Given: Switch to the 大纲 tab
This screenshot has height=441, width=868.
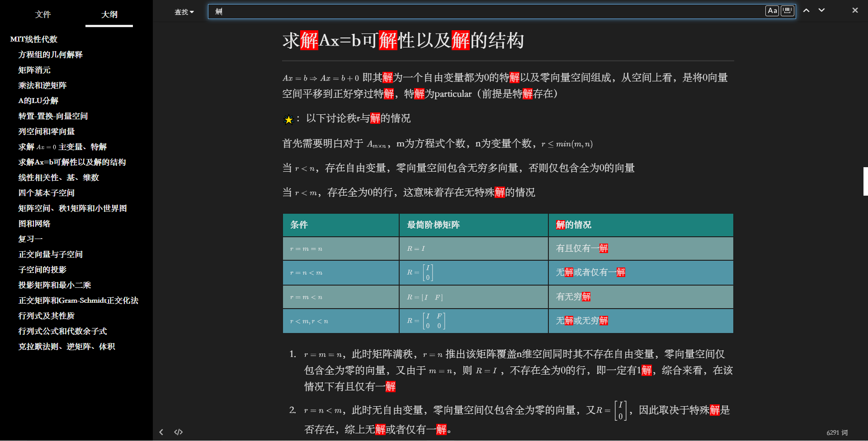Looking at the screenshot, I should [x=109, y=14].
